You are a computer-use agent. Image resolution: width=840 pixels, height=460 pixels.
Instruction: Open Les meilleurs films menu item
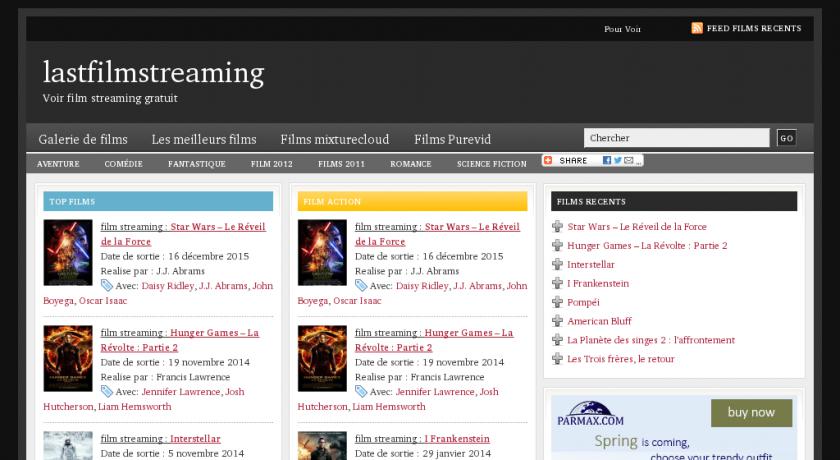point(204,139)
